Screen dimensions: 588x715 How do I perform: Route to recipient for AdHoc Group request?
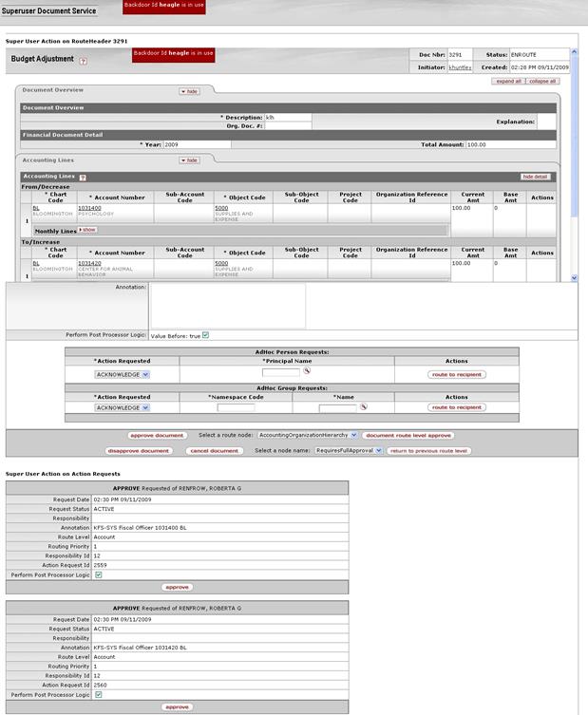tap(457, 407)
